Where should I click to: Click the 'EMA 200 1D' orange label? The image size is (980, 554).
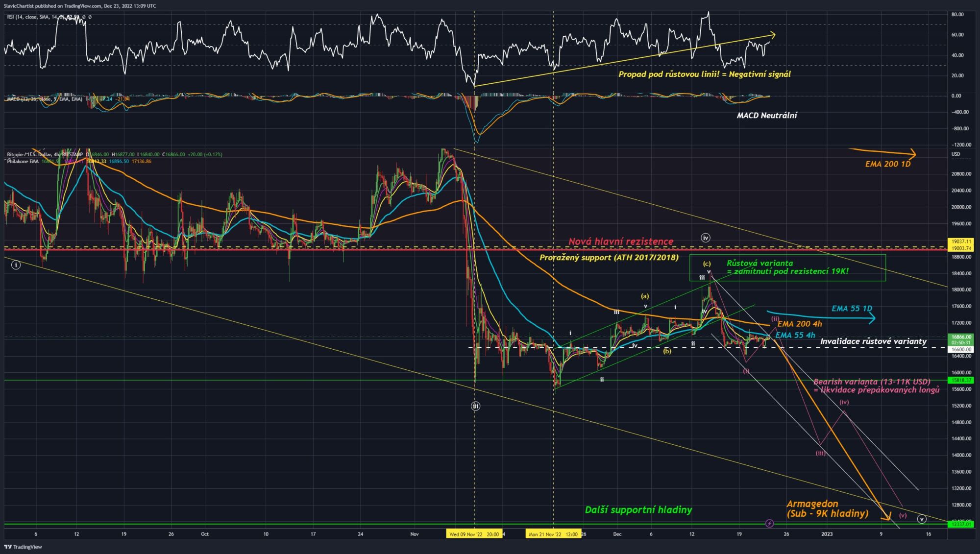888,164
